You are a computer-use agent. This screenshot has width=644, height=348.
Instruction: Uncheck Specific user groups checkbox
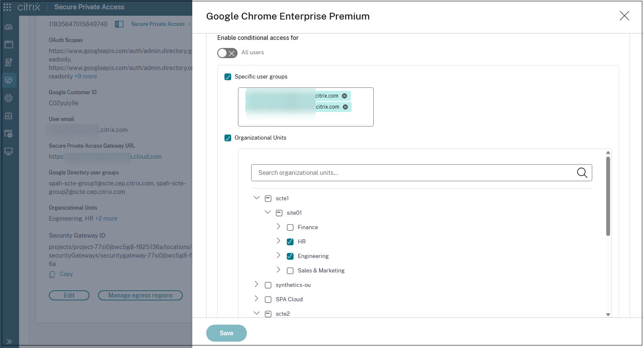[228, 77]
